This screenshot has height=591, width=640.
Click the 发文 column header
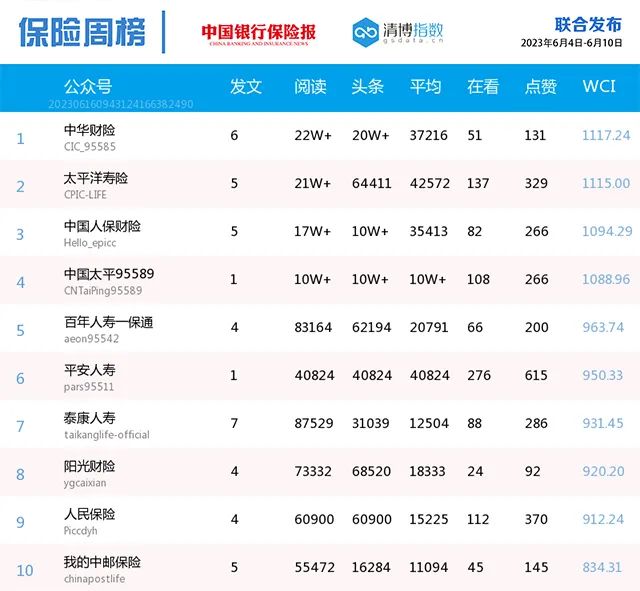pos(245,87)
